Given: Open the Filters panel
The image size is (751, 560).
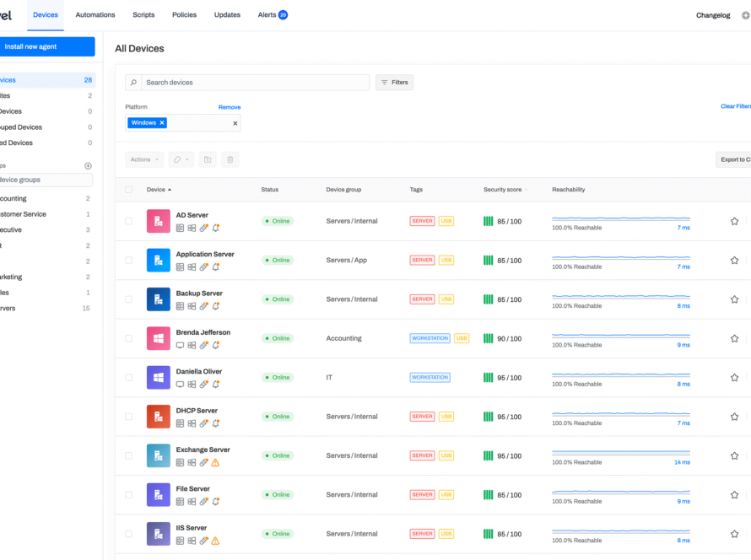Looking at the screenshot, I should pos(393,82).
